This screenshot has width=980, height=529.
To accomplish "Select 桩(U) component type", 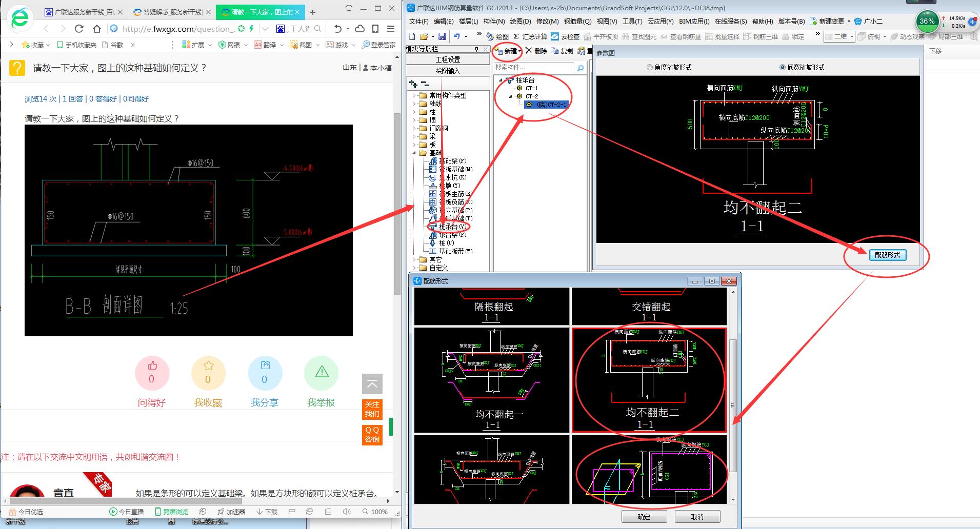I will (x=442, y=243).
